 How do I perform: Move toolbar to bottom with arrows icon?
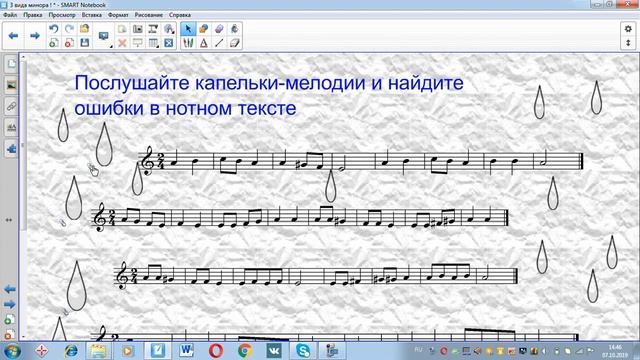pos(628,43)
